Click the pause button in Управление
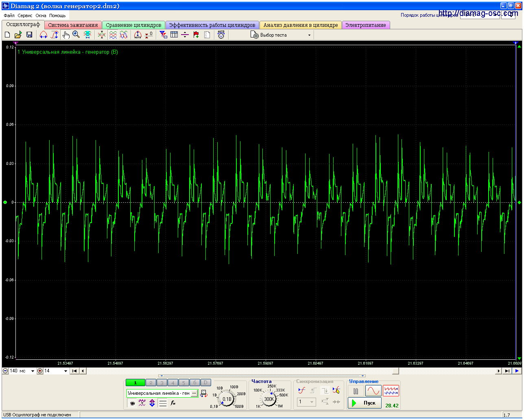This screenshot has height=420, width=524. pyautogui.click(x=356, y=391)
